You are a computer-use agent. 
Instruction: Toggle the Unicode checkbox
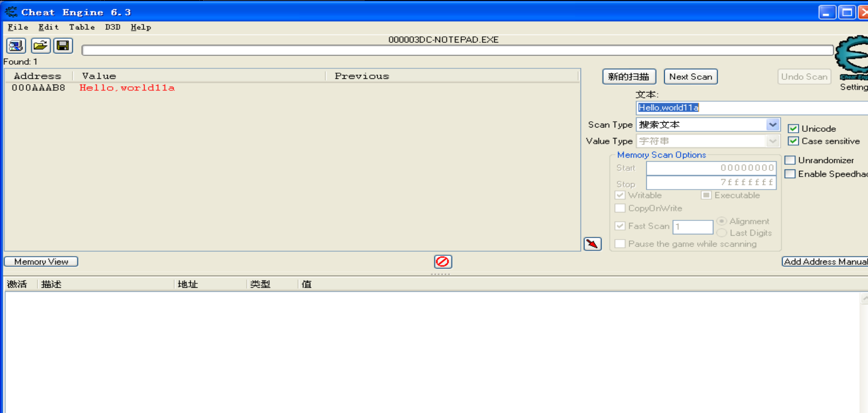pos(793,129)
